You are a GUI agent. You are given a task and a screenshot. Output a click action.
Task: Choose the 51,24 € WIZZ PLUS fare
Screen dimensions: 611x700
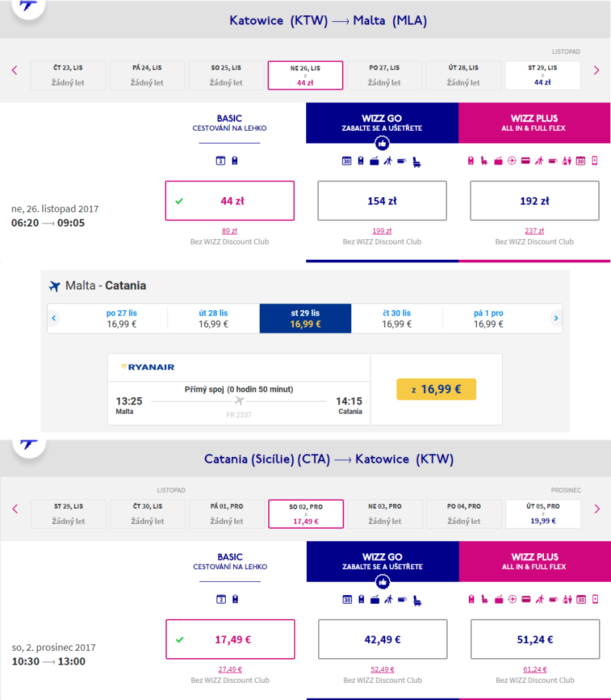[x=534, y=640]
